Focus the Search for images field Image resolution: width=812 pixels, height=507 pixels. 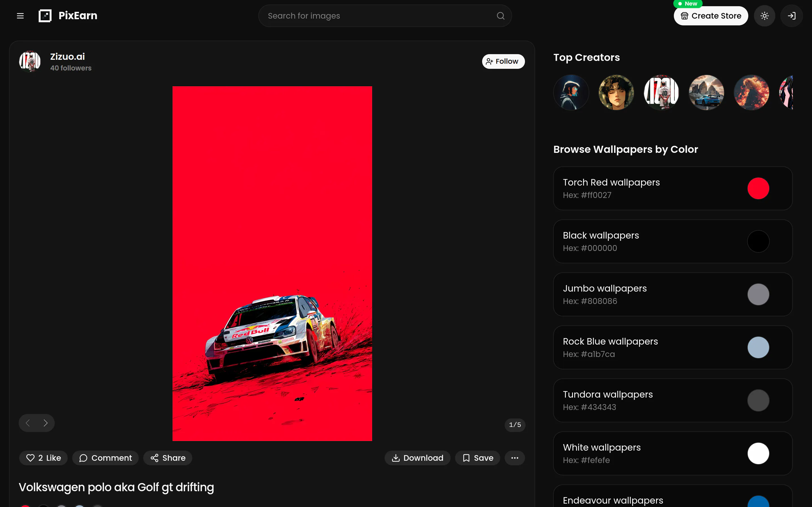coord(385,16)
